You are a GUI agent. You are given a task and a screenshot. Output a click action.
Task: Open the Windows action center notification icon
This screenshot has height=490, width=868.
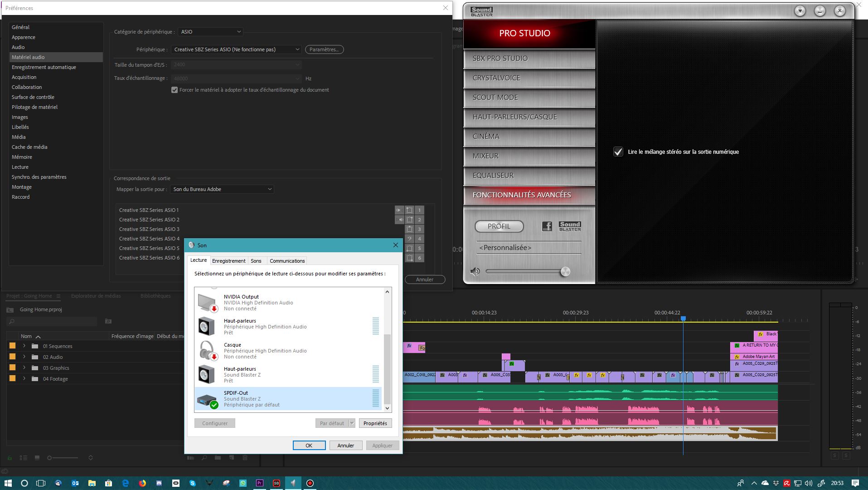pos(855,483)
